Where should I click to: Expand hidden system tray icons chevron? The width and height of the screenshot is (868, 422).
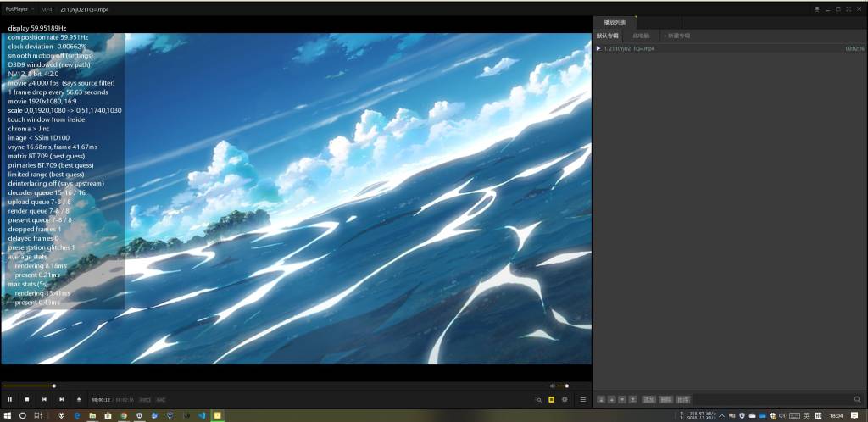(721, 415)
